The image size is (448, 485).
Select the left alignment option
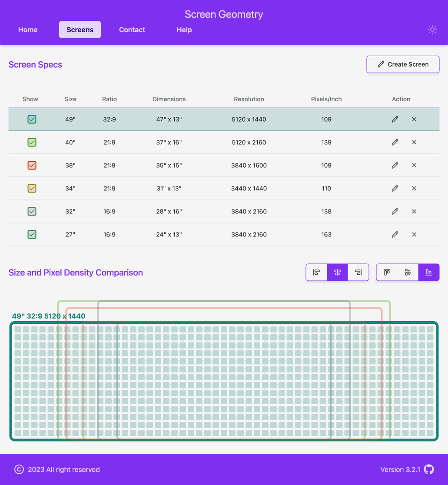(316, 272)
